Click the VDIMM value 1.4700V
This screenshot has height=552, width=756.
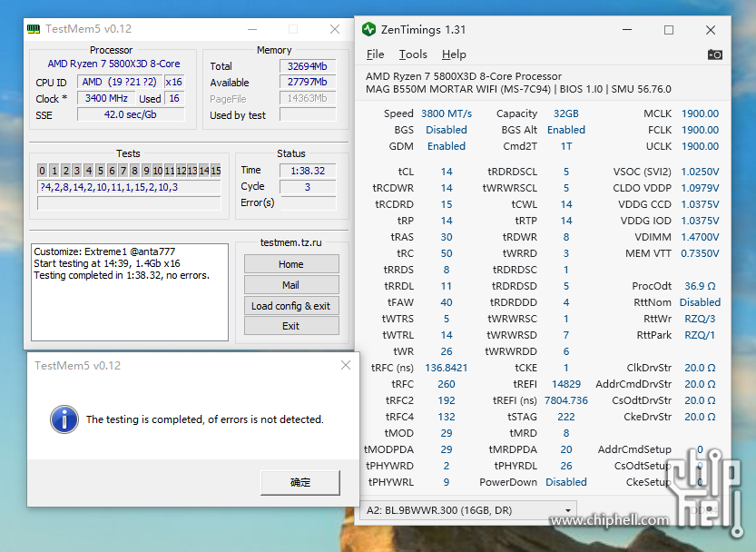click(x=700, y=237)
